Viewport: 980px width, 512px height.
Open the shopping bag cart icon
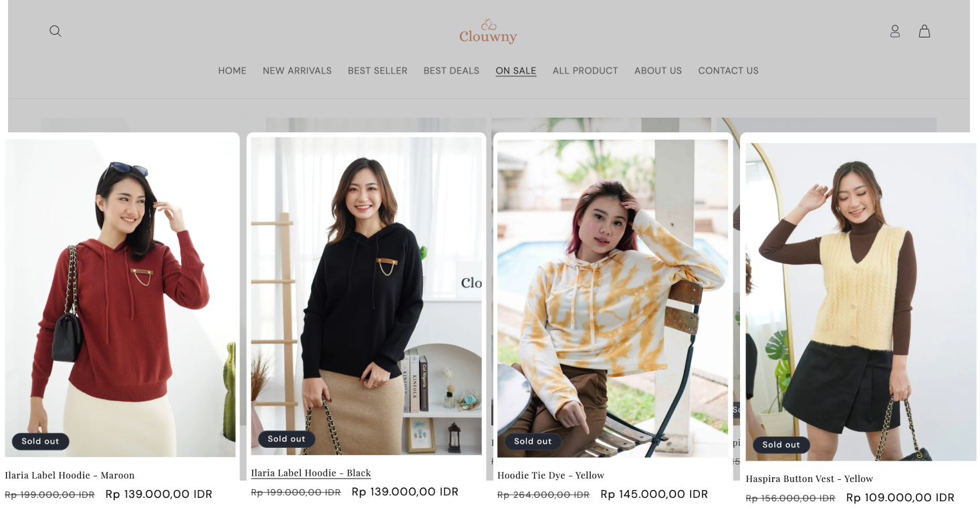click(x=925, y=31)
